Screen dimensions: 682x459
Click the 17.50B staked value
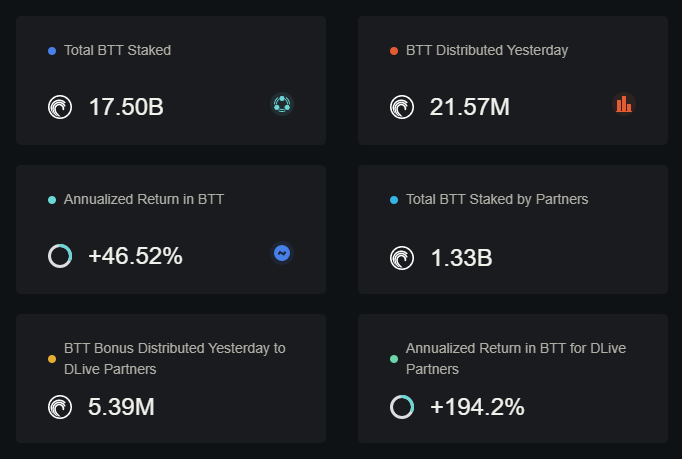(126, 107)
